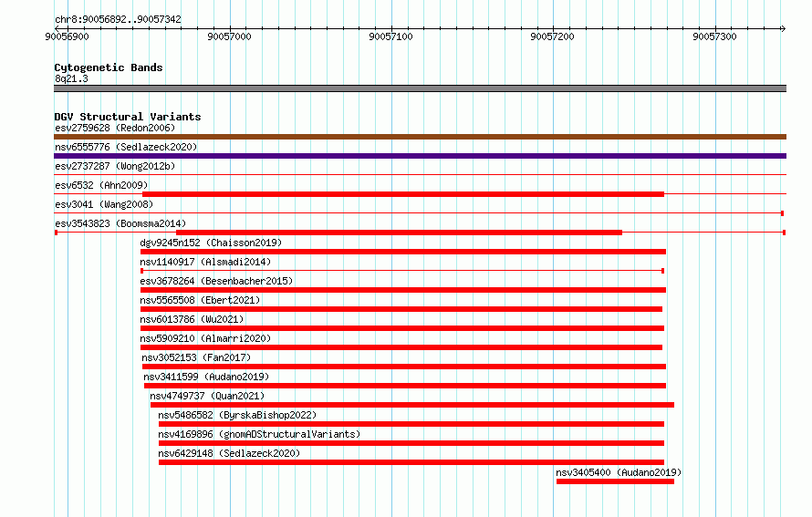
Task: Select the DGV Structural Variants track title
Action: 128,117
